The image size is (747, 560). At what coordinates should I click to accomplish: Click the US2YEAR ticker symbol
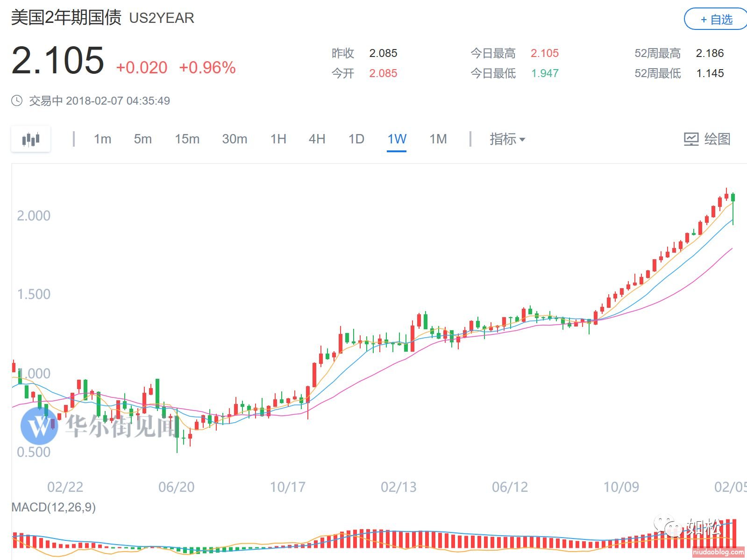162,18
